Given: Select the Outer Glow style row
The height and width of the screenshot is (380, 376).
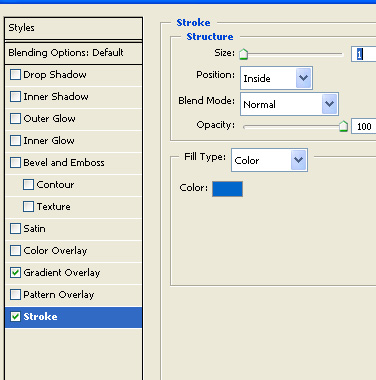Looking at the screenshot, I should 74,119.
